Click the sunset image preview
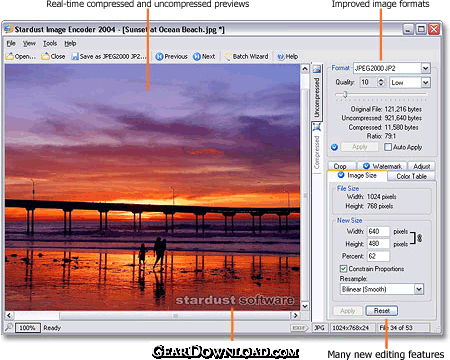 (152, 187)
